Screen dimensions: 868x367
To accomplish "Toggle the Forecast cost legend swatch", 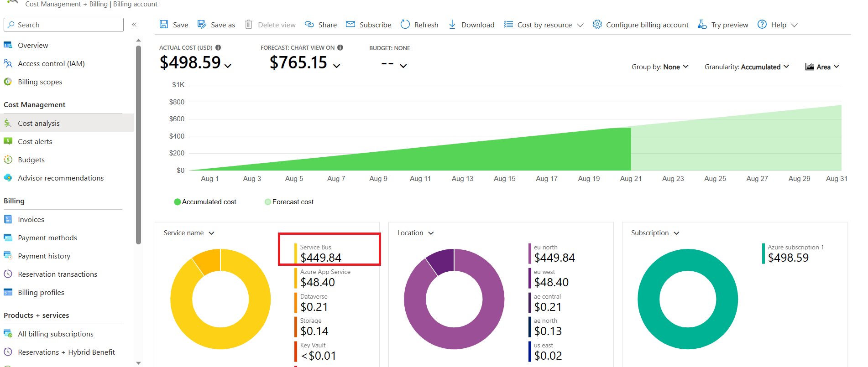I will [x=268, y=202].
